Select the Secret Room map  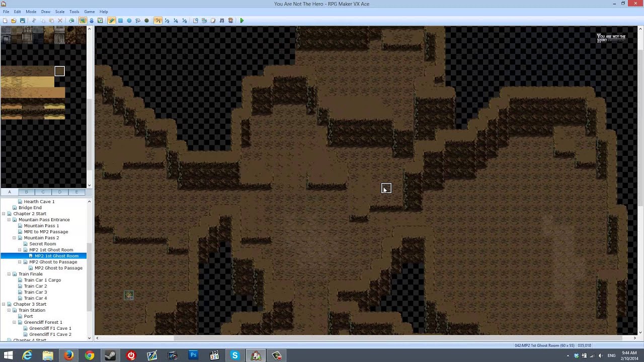pyautogui.click(x=42, y=244)
